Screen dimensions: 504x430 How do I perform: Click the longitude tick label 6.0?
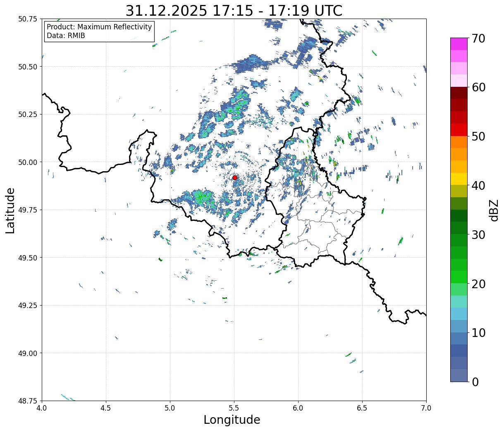click(298, 408)
